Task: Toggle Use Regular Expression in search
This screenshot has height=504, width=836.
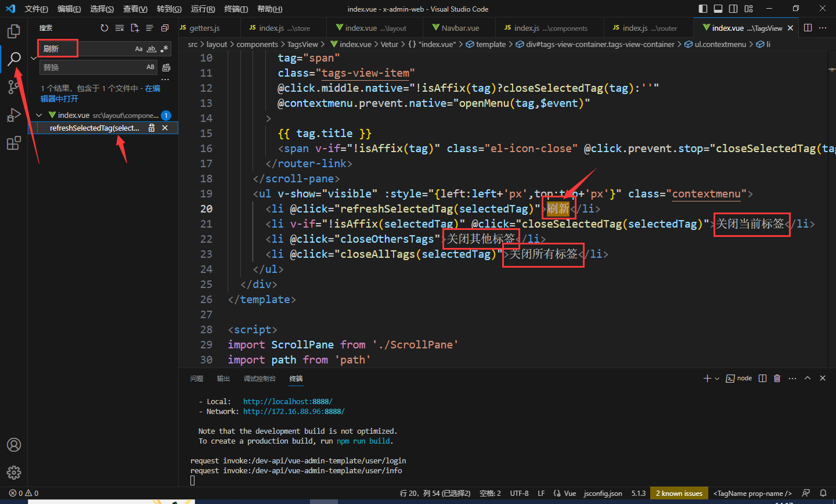Action: (164, 49)
